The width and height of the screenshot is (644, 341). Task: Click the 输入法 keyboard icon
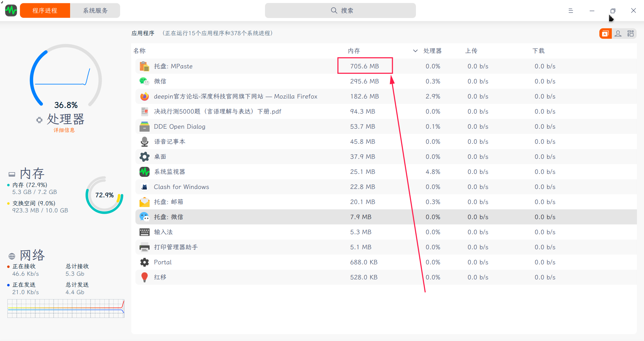(145, 232)
